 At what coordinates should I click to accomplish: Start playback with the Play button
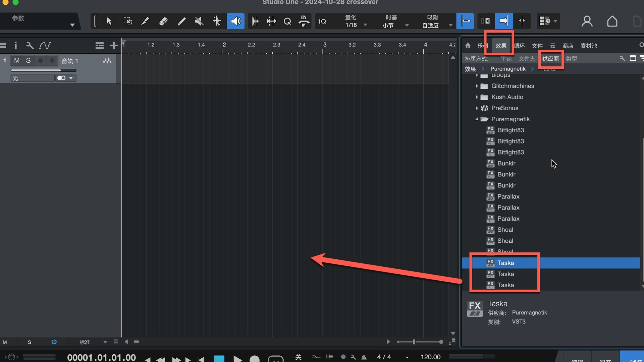tap(237, 359)
